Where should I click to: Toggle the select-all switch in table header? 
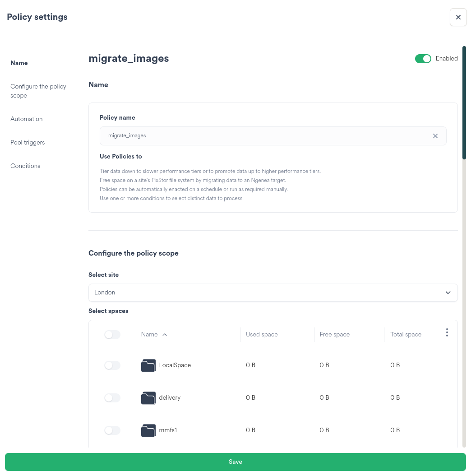click(x=112, y=335)
